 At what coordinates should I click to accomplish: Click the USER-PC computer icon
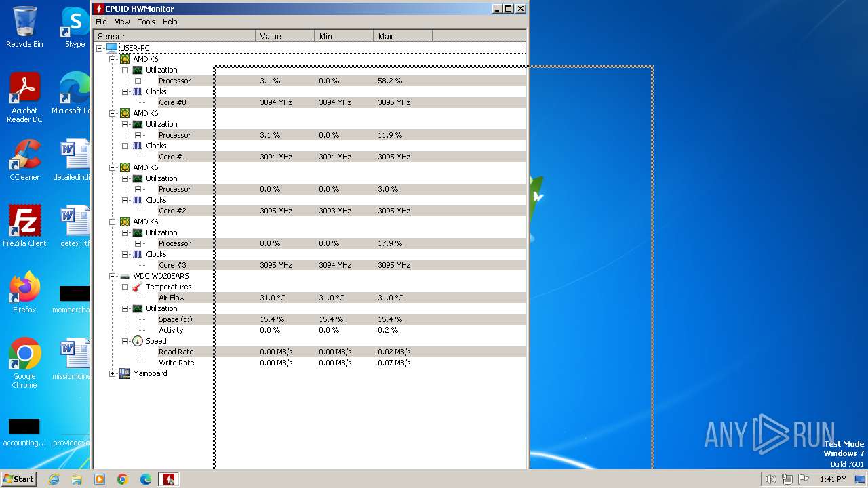click(x=112, y=48)
